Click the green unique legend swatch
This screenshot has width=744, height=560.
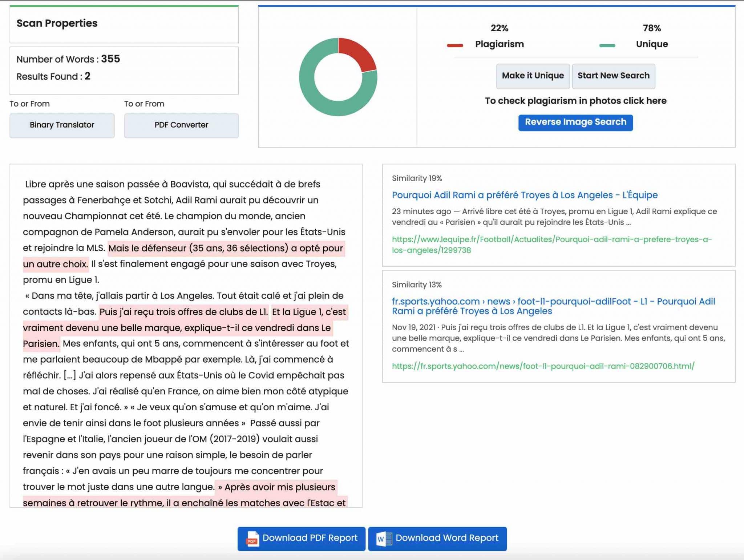tap(607, 45)
